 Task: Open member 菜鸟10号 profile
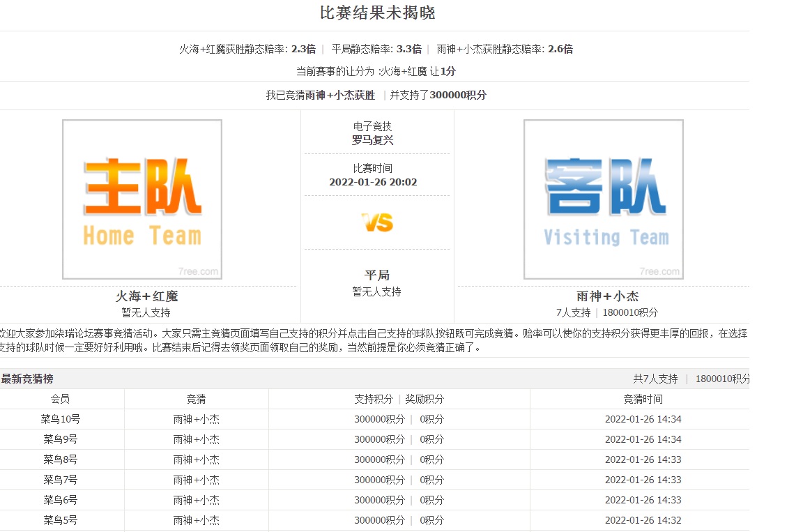[61, 420]
